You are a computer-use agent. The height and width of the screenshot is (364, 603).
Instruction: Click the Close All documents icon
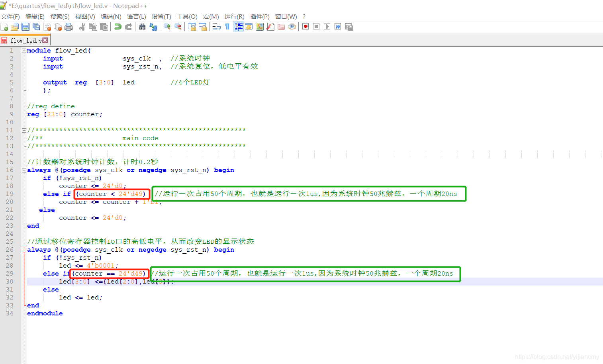pyautogui.click(x=58, y=27)
